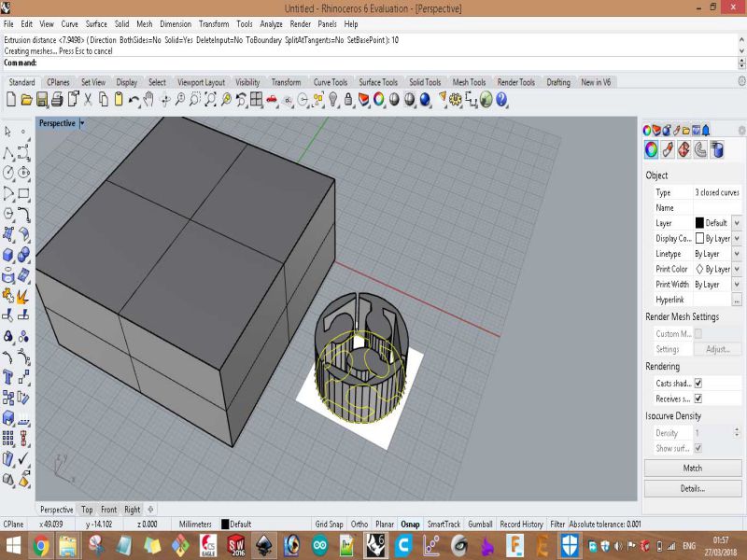Switch to the Curve Tools toolbar tab

(x=330, y=82)
